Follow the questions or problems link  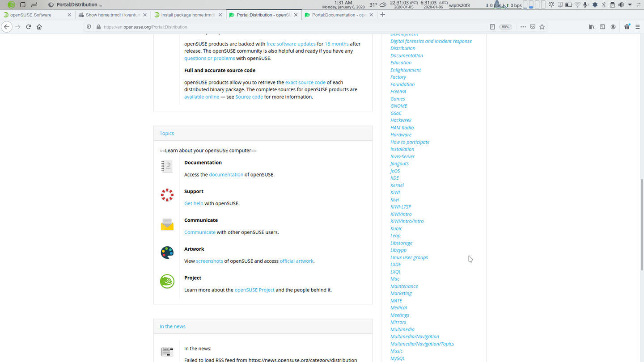point(209,58)
